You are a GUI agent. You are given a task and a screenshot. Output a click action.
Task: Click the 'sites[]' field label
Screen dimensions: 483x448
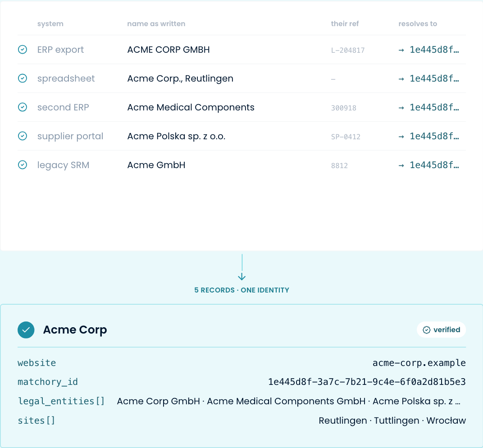[36, 421]
